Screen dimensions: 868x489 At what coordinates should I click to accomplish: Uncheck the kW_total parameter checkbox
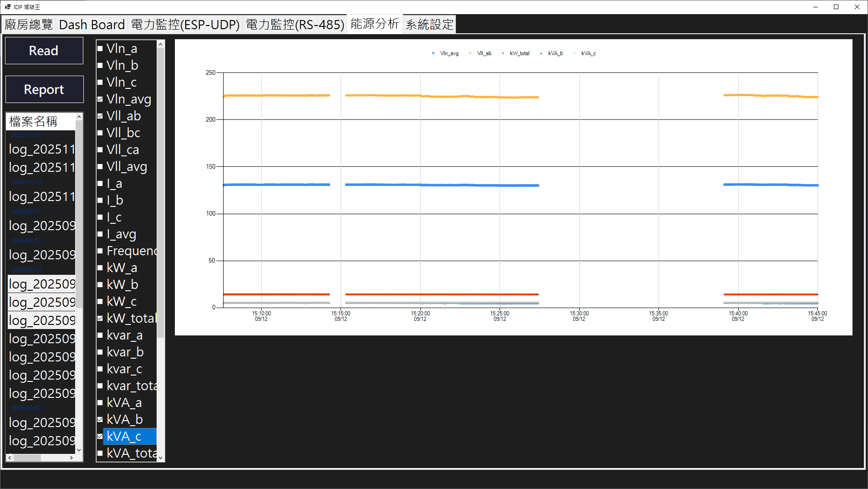tap(101, 318)
